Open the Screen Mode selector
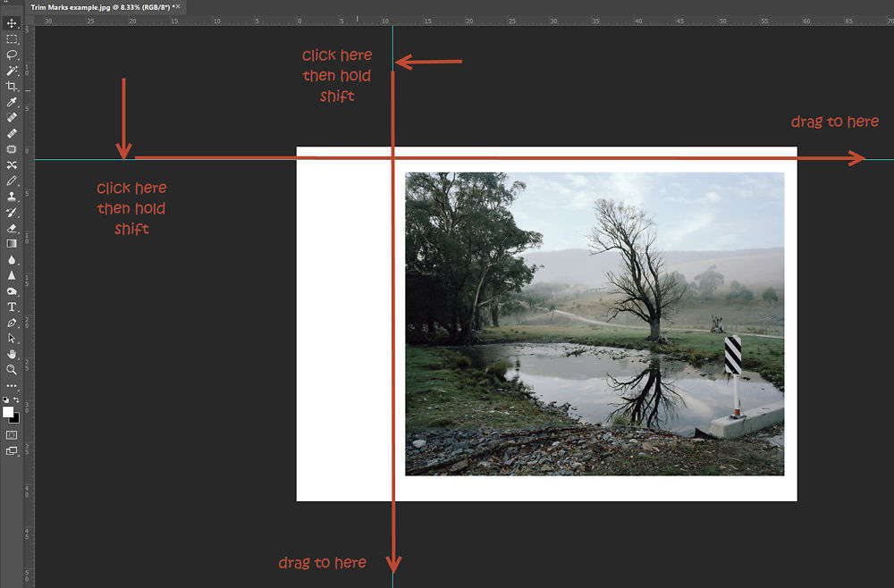This screenshot has width=894, height=588. coord(12,451)
